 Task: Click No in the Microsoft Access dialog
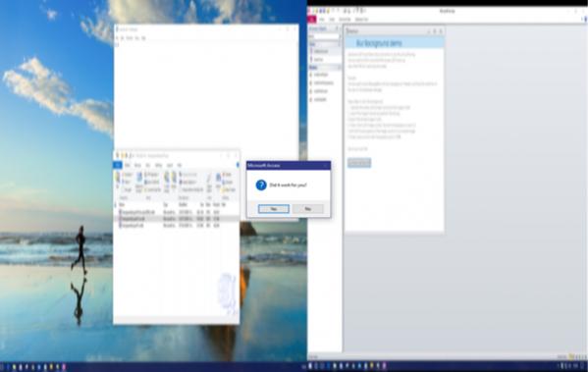pyautogui.click(x=308, y=208)
